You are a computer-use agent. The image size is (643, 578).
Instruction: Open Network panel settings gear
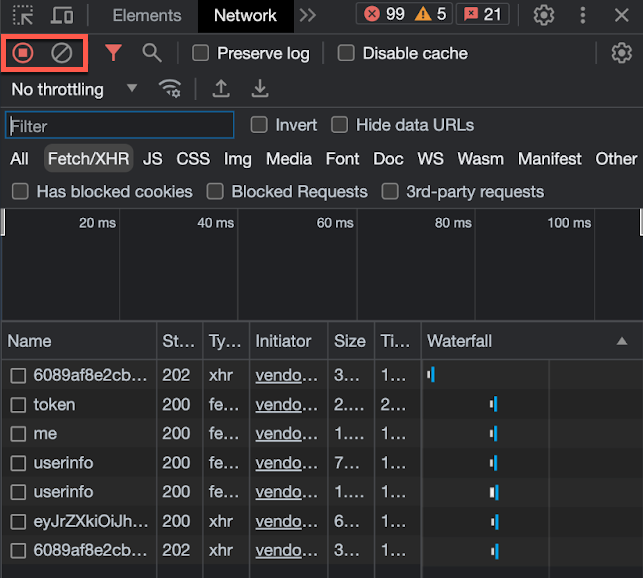point(622,53)
